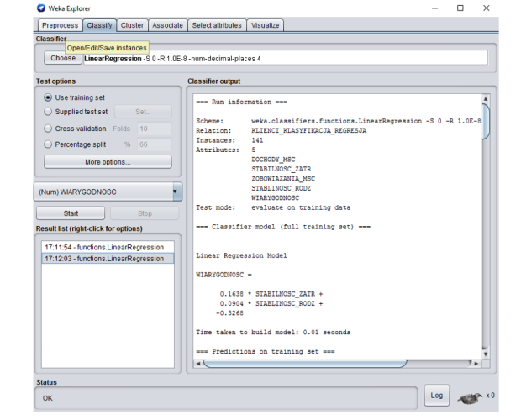Viewport: 521px width, 420px height.
Task: Minimize the Weka Explorer window
Action: [434, 8]
